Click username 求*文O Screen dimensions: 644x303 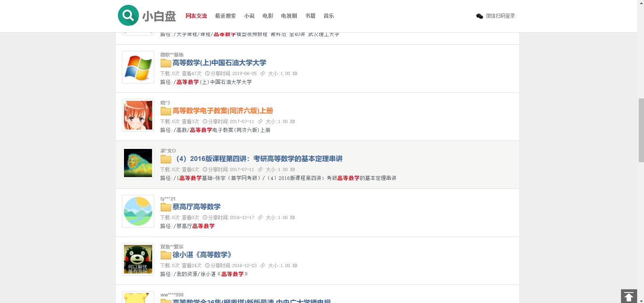pyautogui.click(x=168, y=151)
